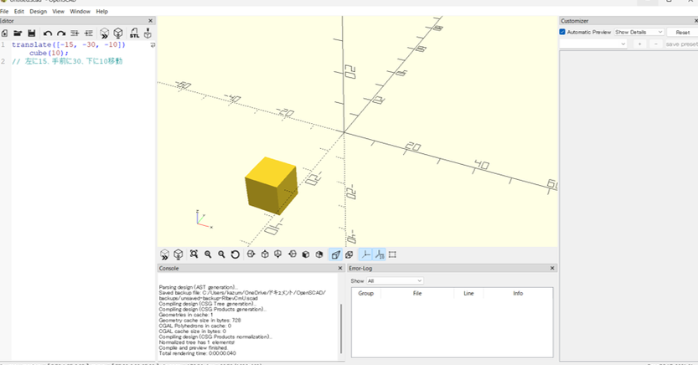The height and width of the screenshot is (365, 698).
Task: Unindent the selected code
Action: point(75,33)
